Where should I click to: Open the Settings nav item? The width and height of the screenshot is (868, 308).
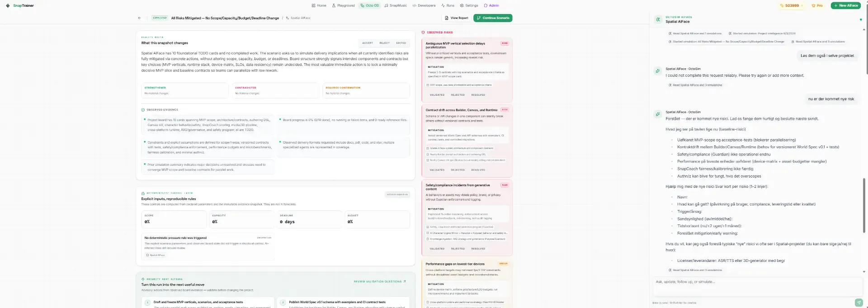point(469,5)
